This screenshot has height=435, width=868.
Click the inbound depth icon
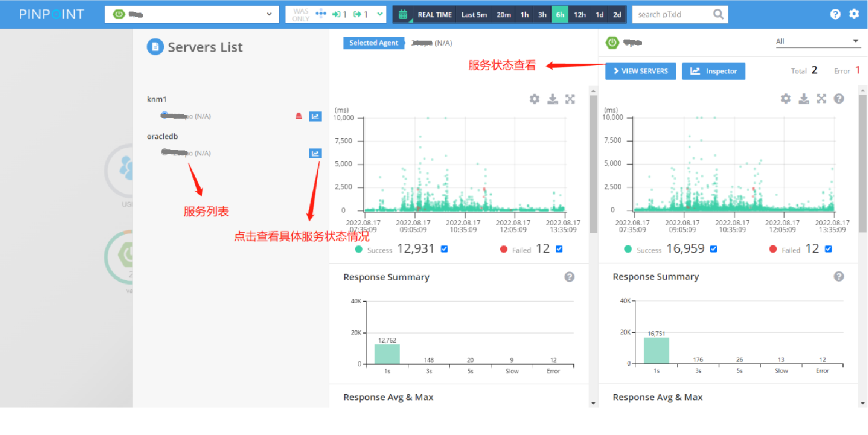[336, 14]
